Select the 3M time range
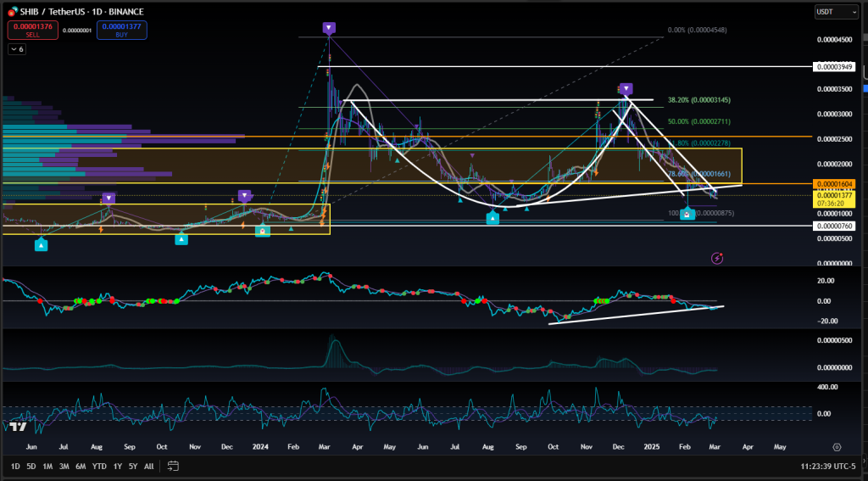868x481 pixels. (64, 466)
